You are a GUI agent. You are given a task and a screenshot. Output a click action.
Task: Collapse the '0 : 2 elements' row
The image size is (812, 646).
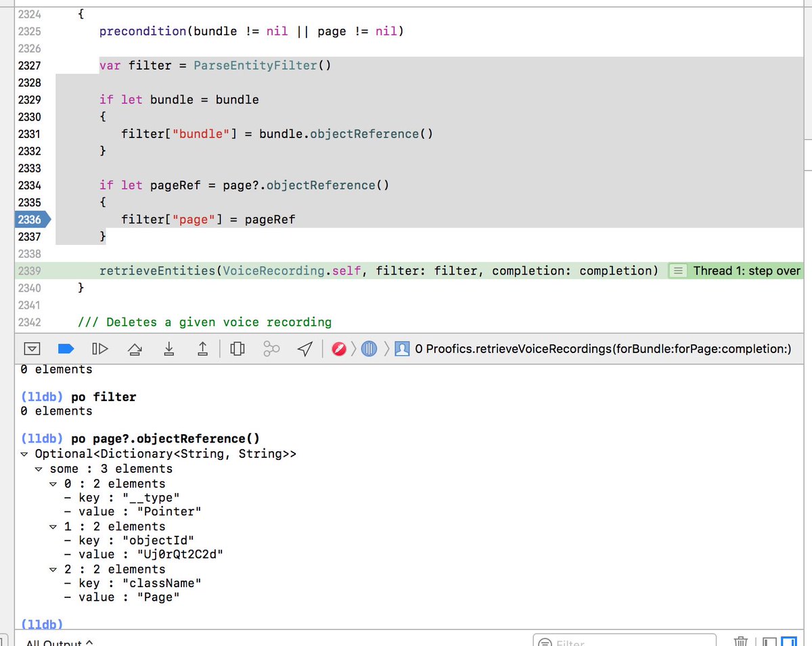[54, 484]
